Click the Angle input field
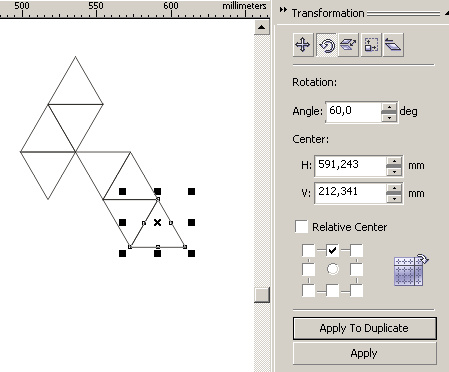The width and height of the screenshot is (449, 372). 353,112
